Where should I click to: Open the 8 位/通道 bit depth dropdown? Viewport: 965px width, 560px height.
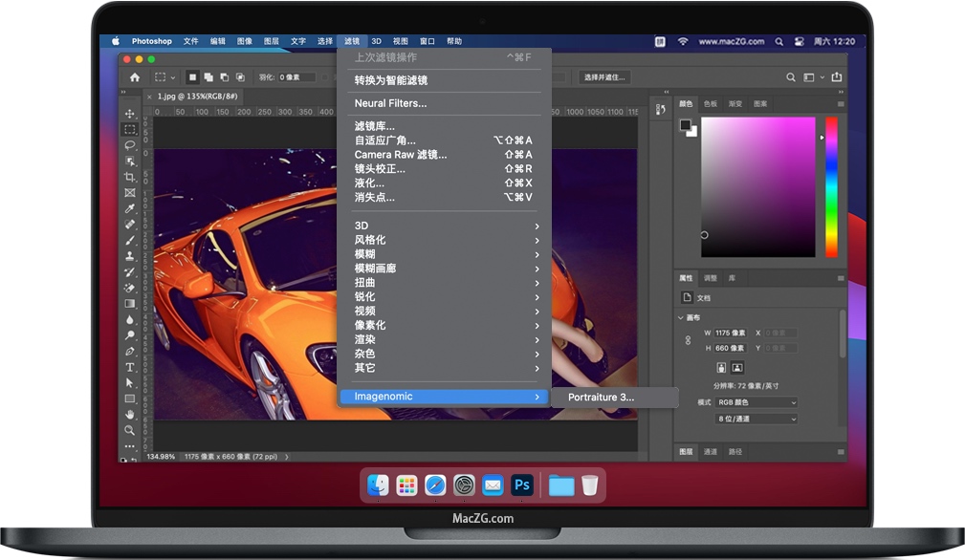tap(757, 419)
